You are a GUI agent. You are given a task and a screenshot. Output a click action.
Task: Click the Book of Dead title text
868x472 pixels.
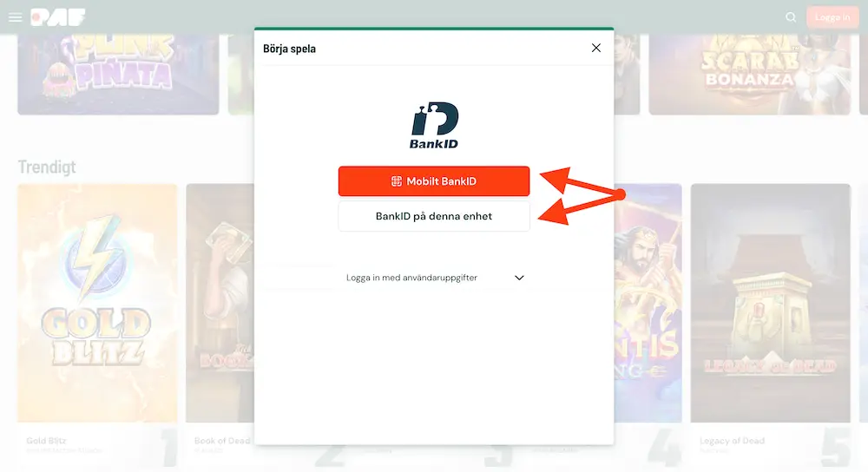pyautogui.click(x=222, y=441)
